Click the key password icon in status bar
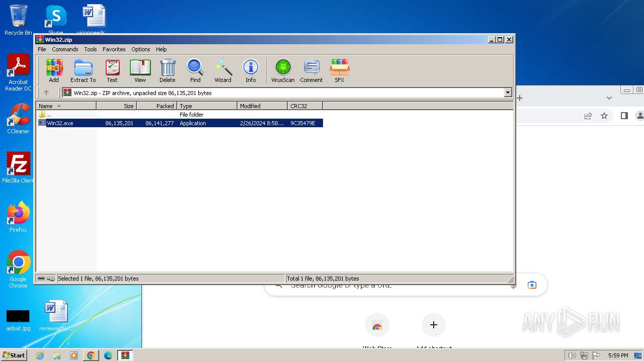This screenshot has width=644, height=362. pos(51,279)
